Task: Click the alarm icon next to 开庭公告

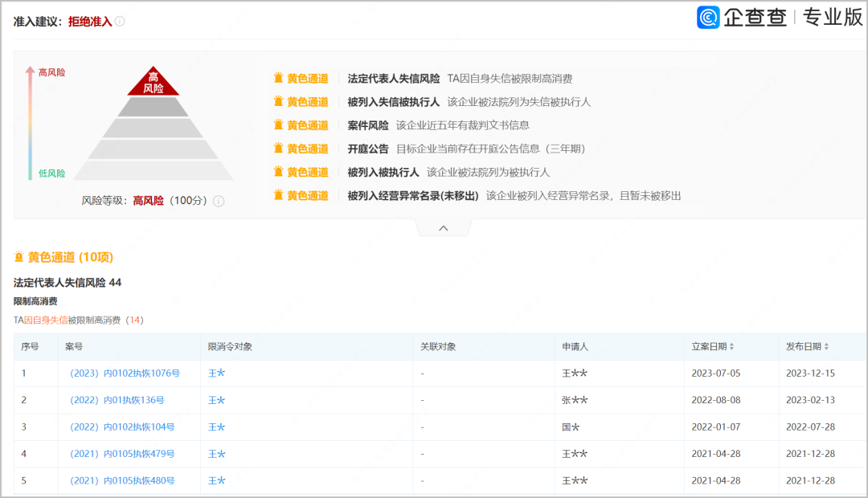Action: coord(276,149)
